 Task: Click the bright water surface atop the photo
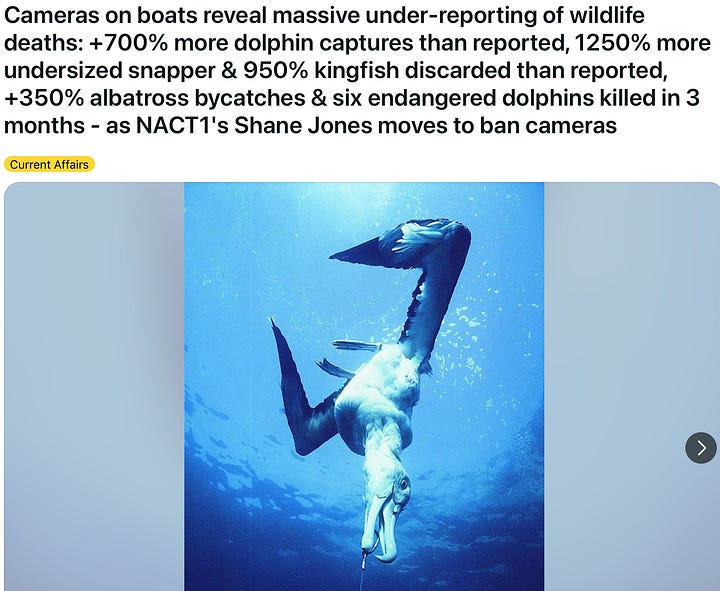(x=364, y=193)
